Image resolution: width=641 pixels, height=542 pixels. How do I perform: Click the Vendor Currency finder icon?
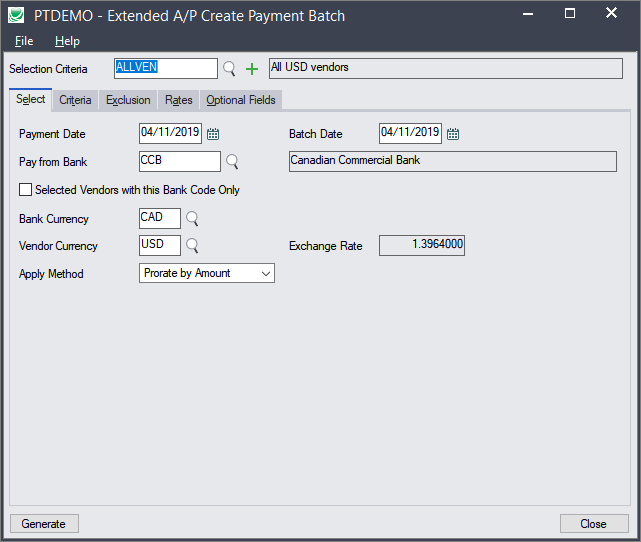pos(192,245)
